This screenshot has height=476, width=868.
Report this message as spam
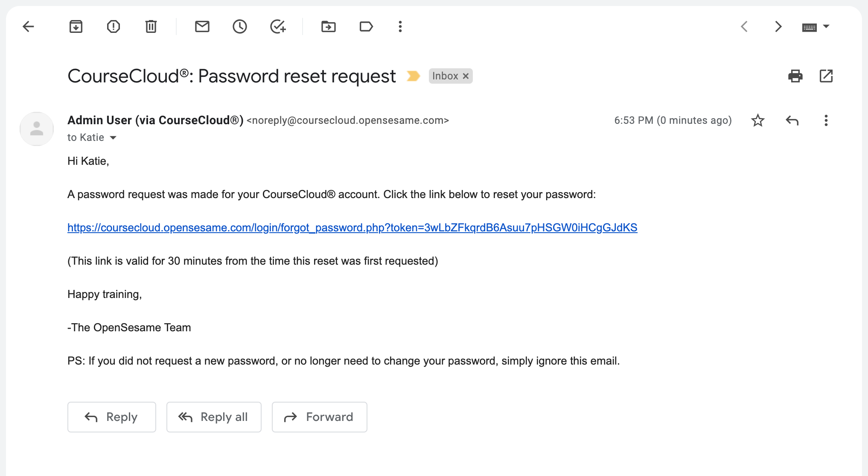114,26
